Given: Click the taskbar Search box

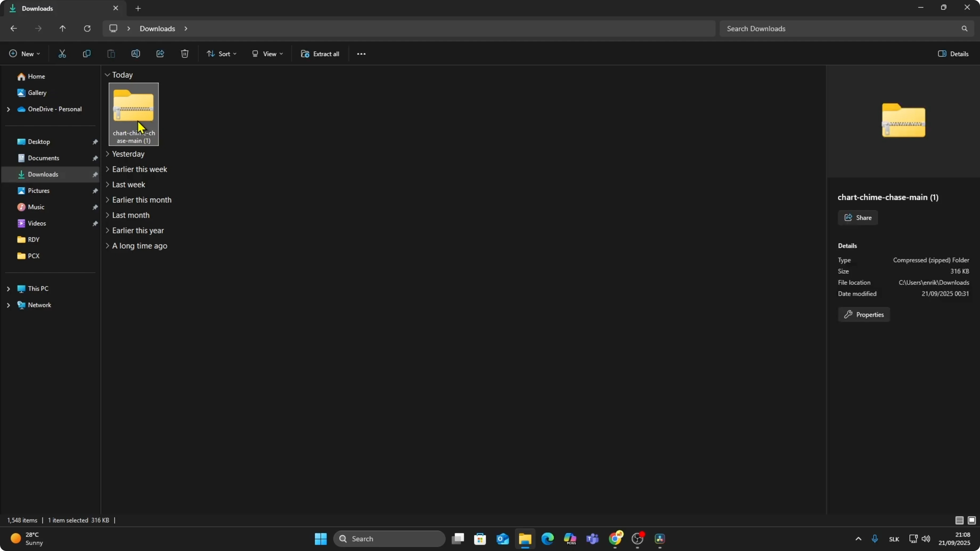Looking at the screenshot, I should [x=389, y=539].
